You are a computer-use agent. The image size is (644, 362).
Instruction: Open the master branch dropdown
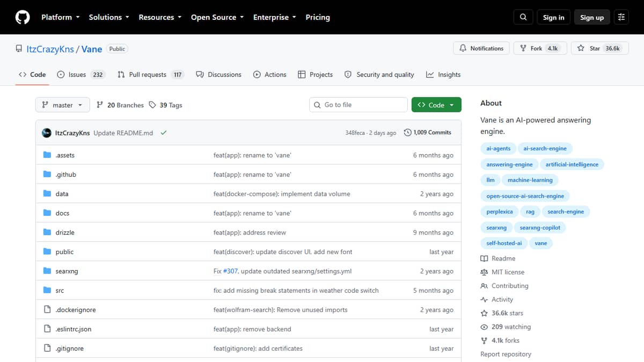point(62,105)
